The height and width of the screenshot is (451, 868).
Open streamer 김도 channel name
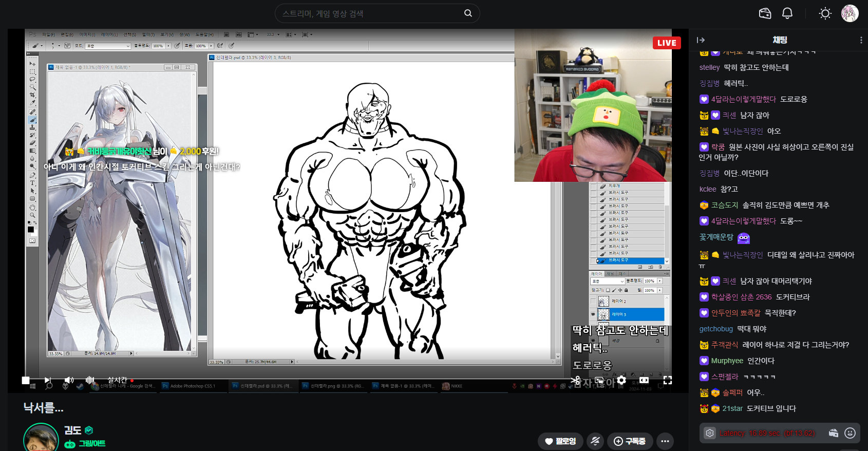[73, 430]
